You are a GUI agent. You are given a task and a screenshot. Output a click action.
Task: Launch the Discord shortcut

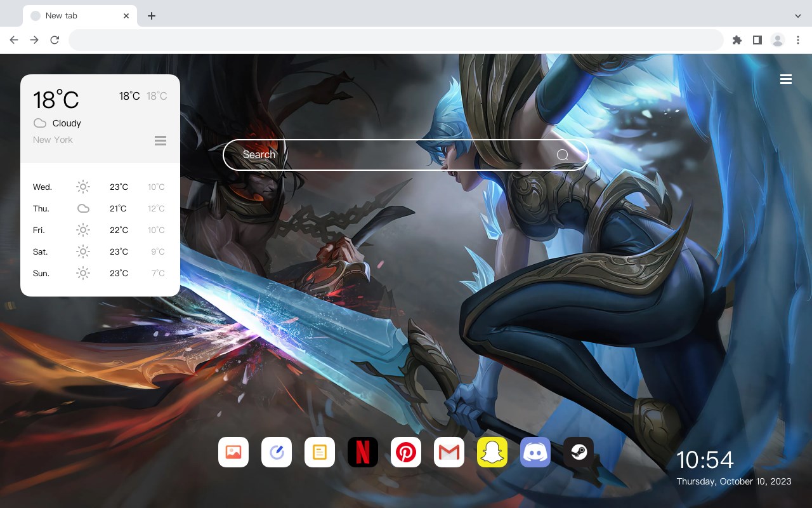pos(535,452)
